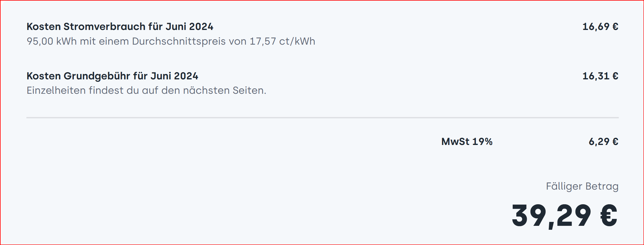Click the 95,00 kWh average price description line
644x245 pixels.
pyautogui.click(x=171, y=41)
